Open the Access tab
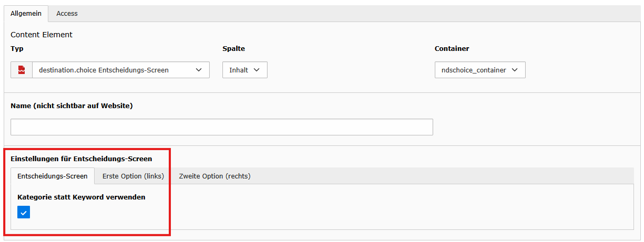Viewport: 644px width, 242px height. coord(67,14)
